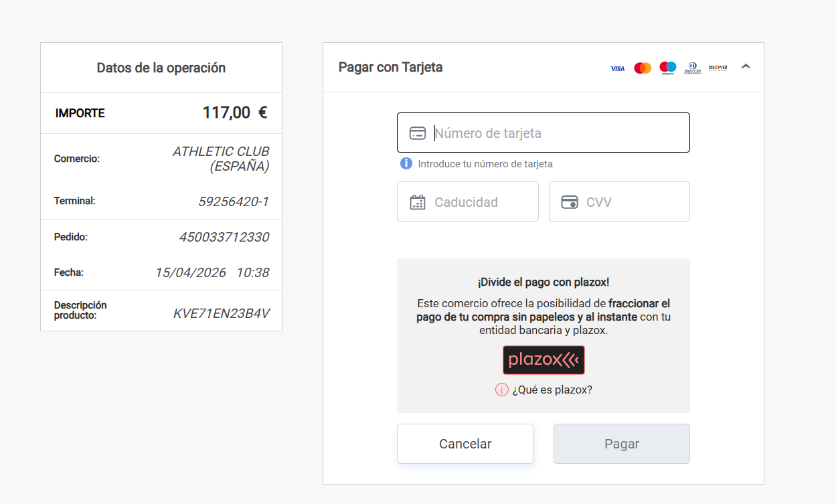
Task: Click the blue info icon below card number
Action: click(406, 163)
